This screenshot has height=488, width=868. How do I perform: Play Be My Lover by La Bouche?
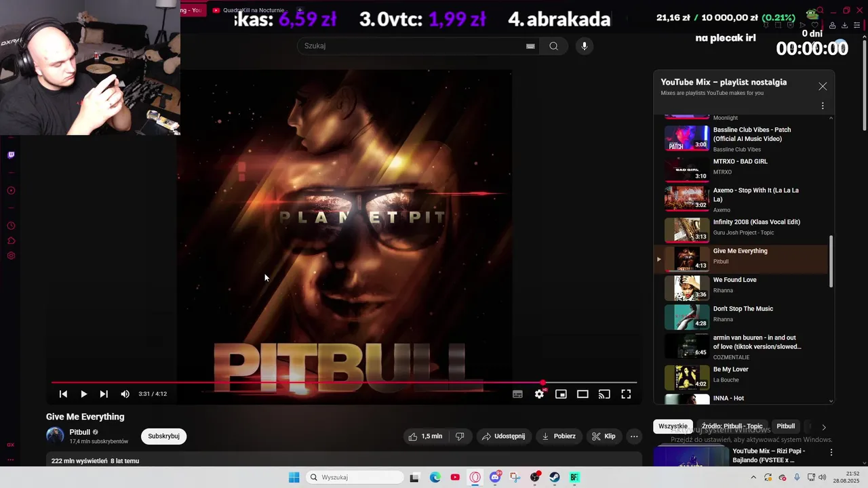coord(741,378)
